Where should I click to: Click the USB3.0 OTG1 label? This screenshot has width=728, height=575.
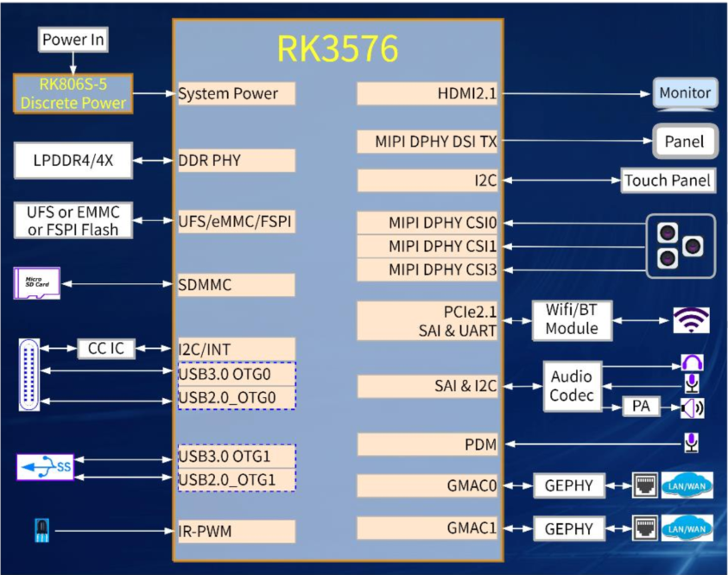point(237,456)
